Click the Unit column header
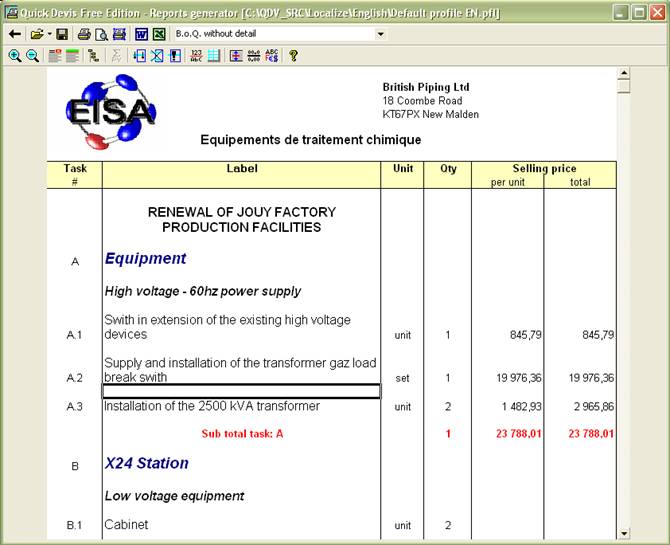The image size is (670, 545). 403,175
